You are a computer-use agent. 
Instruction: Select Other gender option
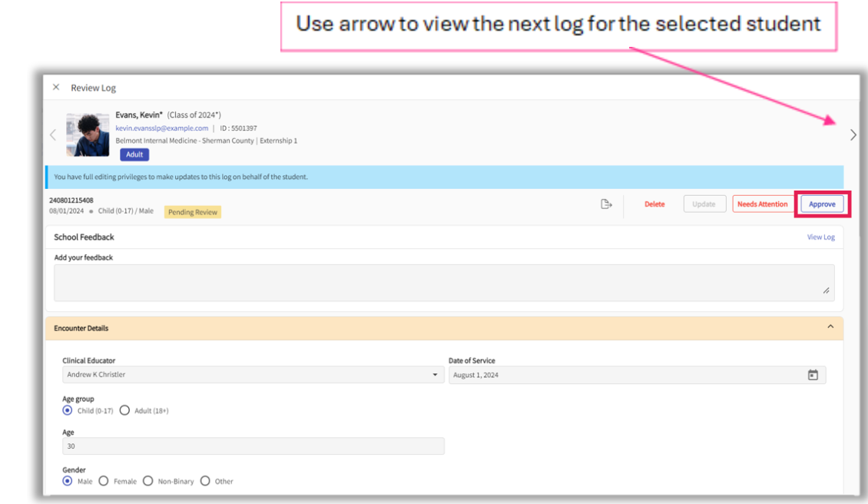point(205,481)
